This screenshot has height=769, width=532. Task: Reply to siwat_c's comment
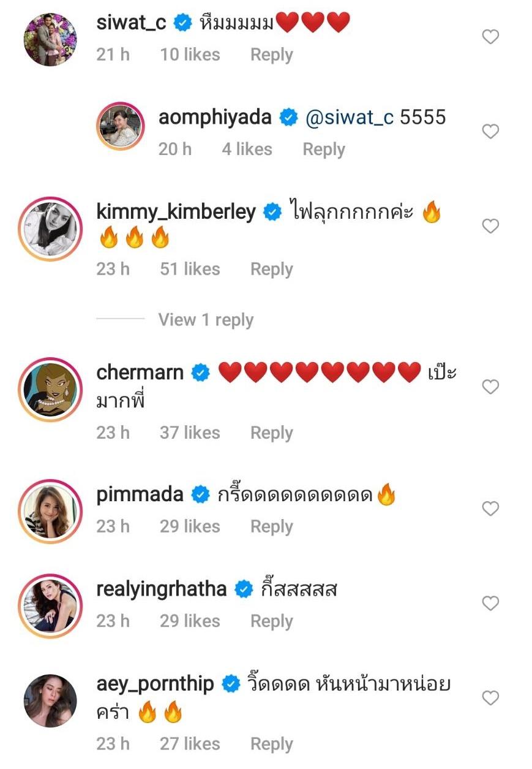(x=271, y=55)
